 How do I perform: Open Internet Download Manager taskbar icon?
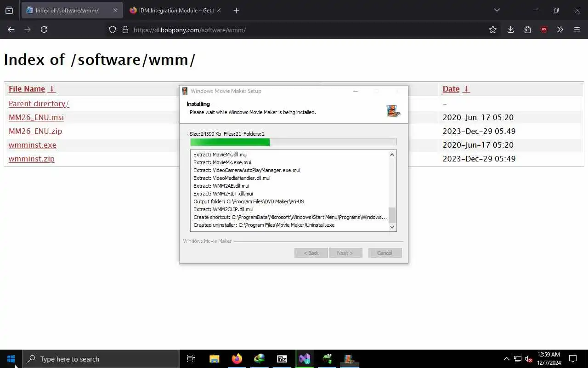(x=259, y=359)
